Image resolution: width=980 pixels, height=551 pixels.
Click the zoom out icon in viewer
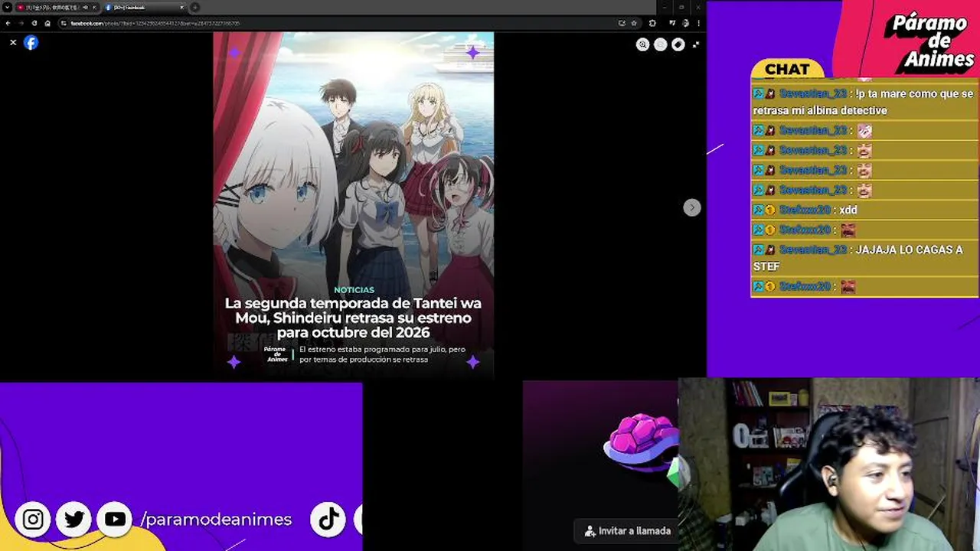660,44
